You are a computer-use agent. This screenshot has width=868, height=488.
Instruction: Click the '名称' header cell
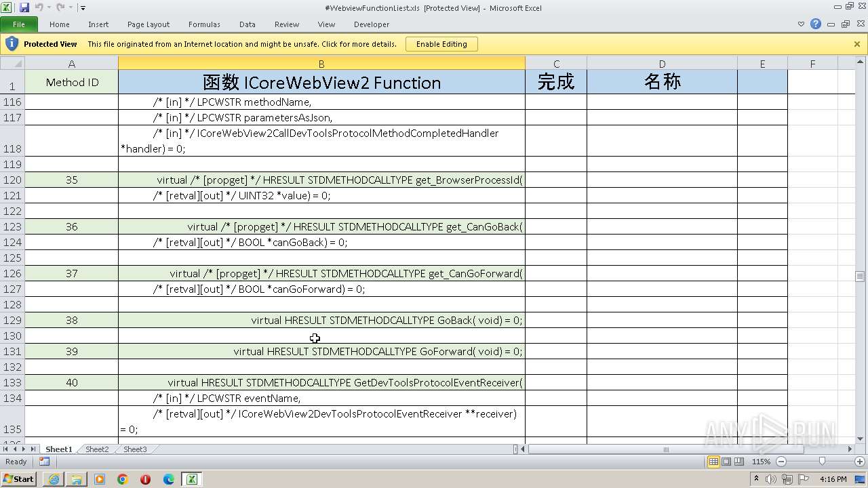pyautogui.click(x=662, y=82)
